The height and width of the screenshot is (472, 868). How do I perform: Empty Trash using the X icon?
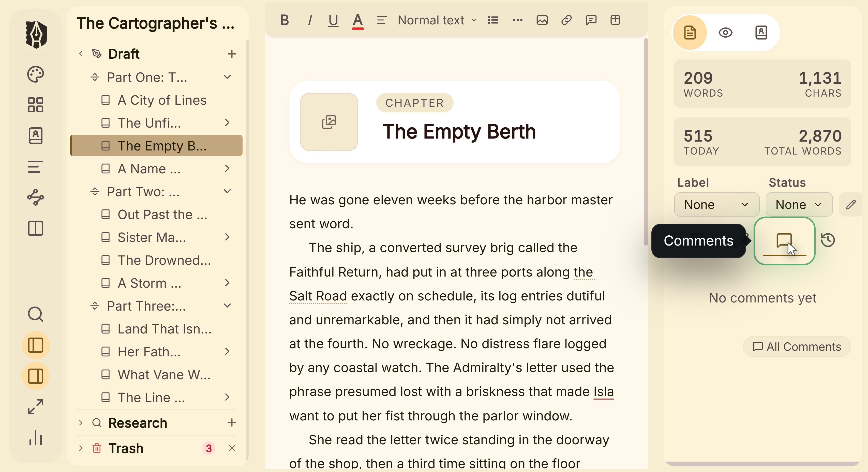[232, 448]
